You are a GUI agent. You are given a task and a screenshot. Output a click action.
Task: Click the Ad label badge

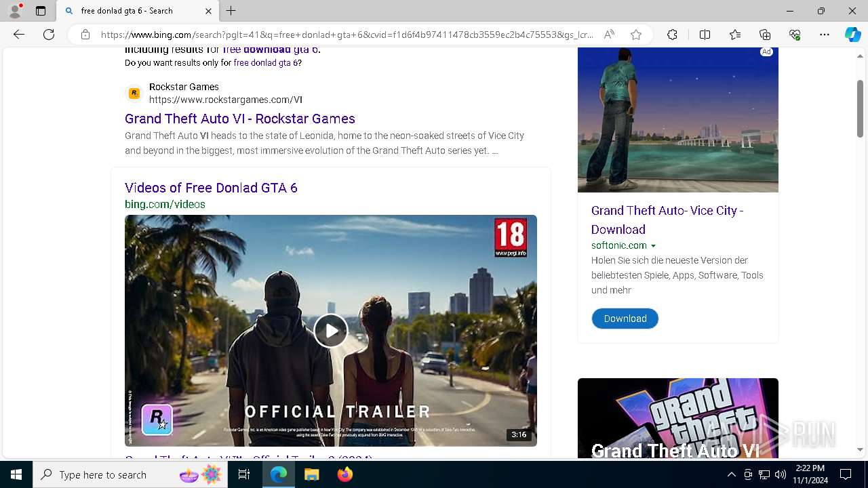766,52
